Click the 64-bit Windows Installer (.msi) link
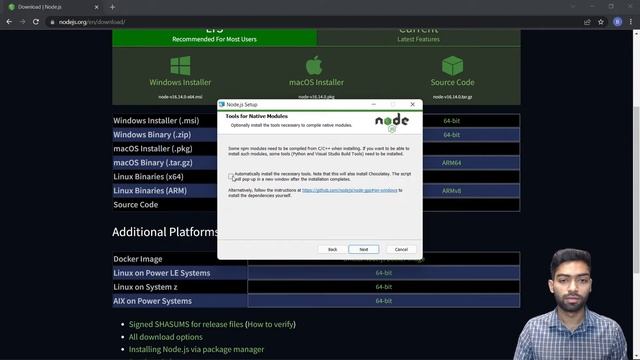The height and width of the screenshot is (360, 640). 451,121
